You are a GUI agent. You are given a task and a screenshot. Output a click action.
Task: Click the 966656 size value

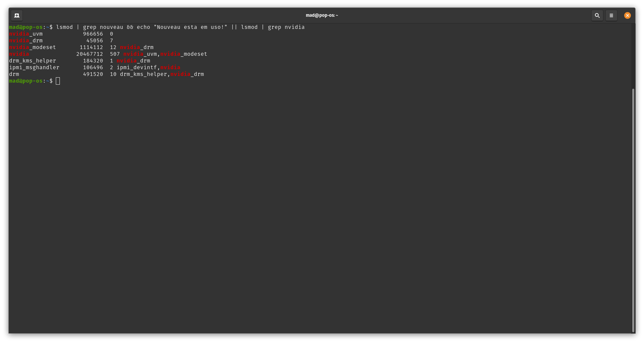(x=93, y=34)
